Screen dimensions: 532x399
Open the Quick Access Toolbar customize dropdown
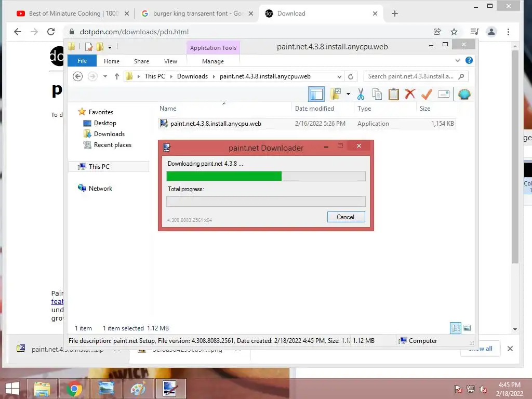(110, 47)
